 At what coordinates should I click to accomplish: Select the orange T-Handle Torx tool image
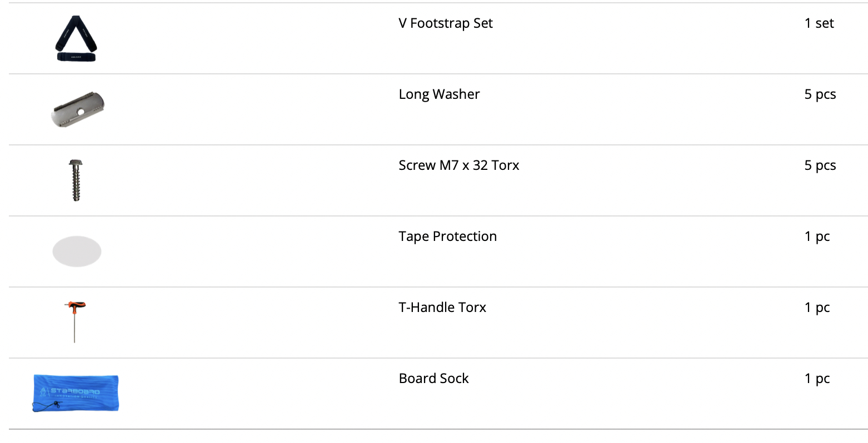[x=75, y=322]
